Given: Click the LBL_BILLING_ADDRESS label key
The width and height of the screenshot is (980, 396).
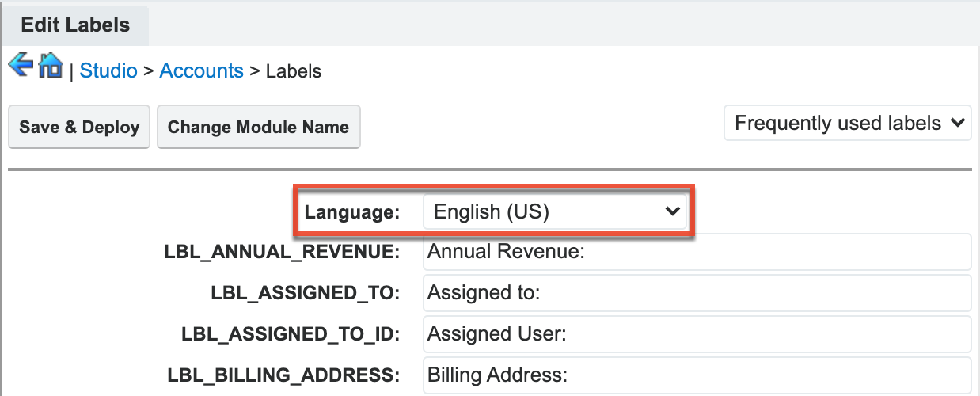Looking at the screenshot, I should (283, 375).
